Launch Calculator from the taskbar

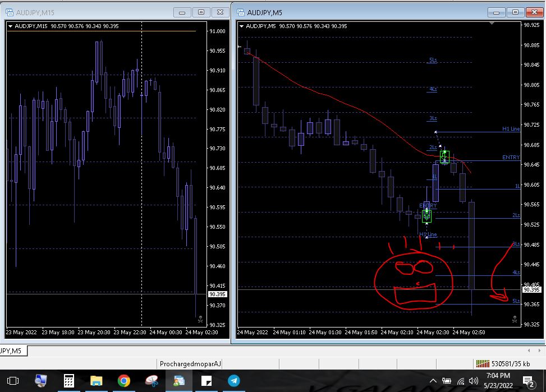tap(68, 381)
